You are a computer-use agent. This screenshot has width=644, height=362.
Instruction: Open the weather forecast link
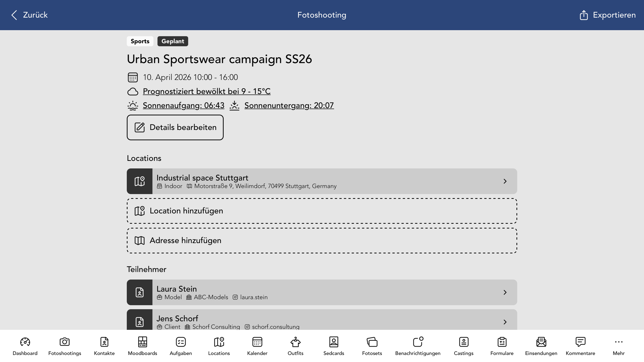[207, 91]
